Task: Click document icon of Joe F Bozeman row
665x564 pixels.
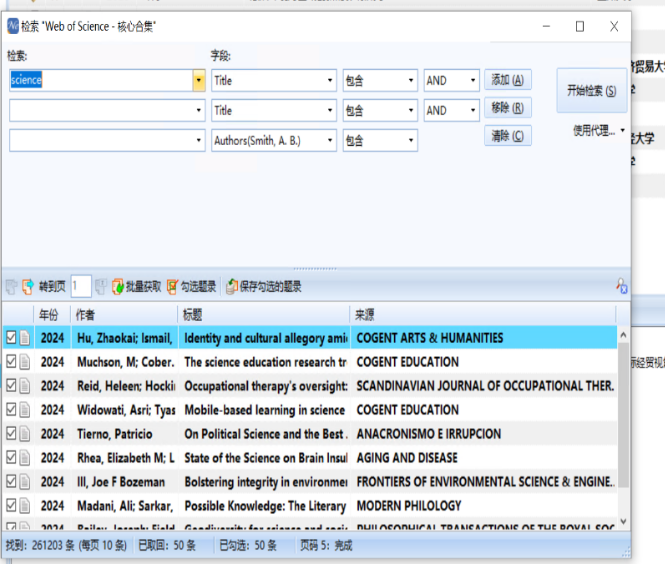Action: [25, 482]
